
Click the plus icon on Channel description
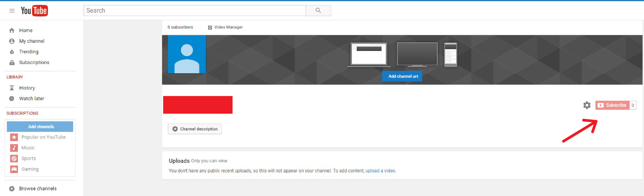click(x=175, y=129)
